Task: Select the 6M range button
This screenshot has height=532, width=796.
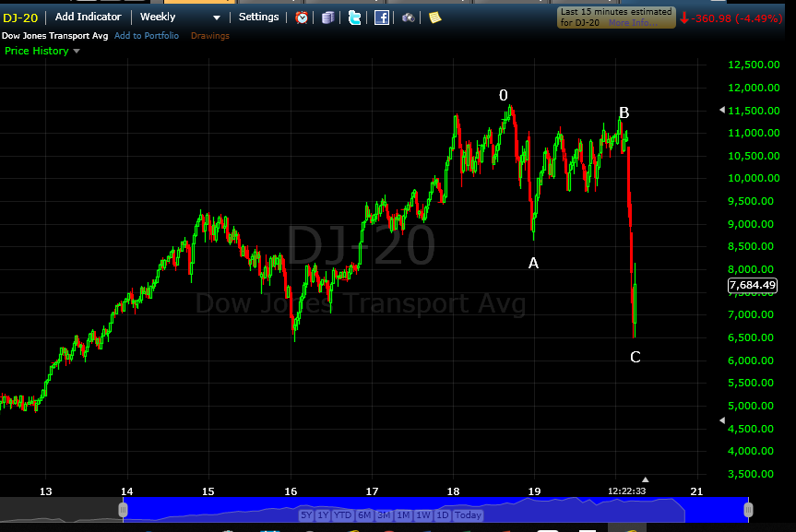Action: coord(364,514)
